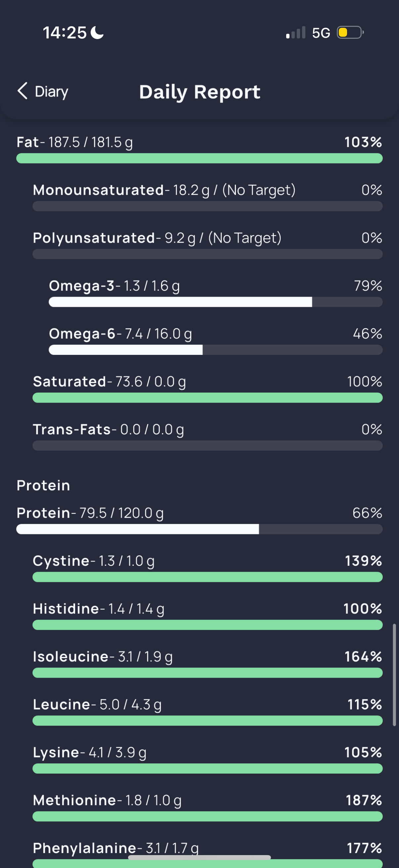Screen dimensions: 399x868
Task: Tap the Protein 66% progress bar
Action: [x=199, y=529]
